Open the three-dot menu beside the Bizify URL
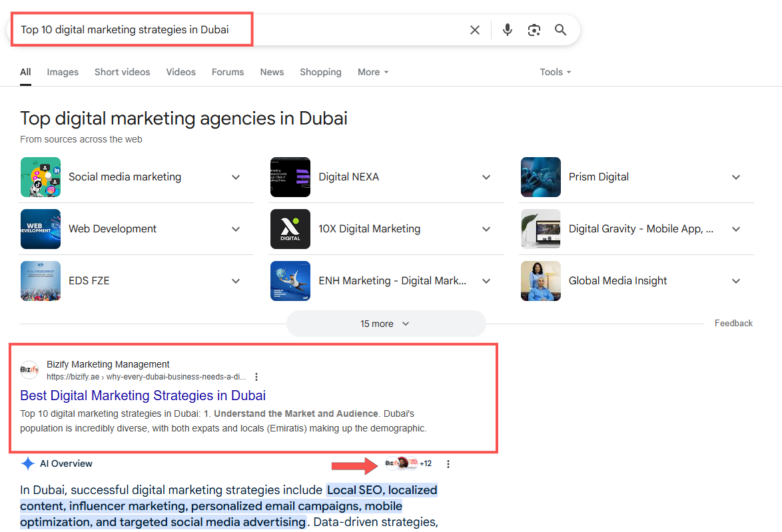Image resolution: width=782 pixels, height=532 pixels. 256,377
